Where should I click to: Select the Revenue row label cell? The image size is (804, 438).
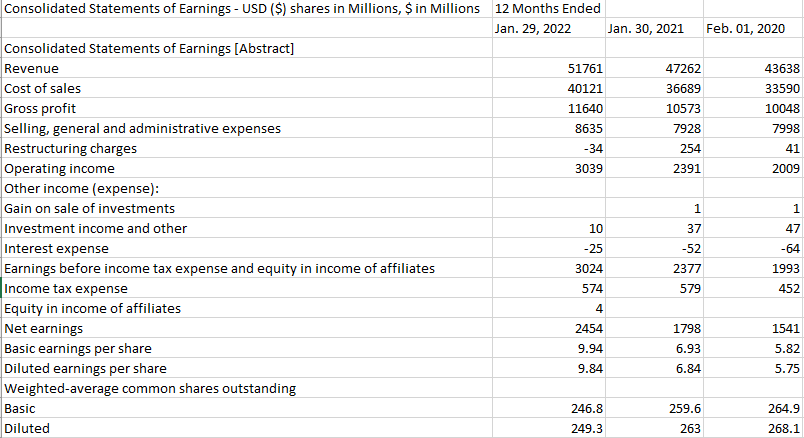tap(31, 69)
